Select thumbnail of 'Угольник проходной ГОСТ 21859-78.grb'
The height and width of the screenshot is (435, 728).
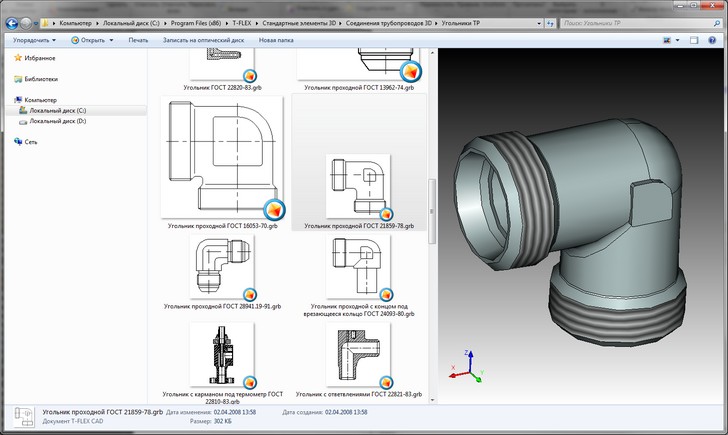pos(358,186)
